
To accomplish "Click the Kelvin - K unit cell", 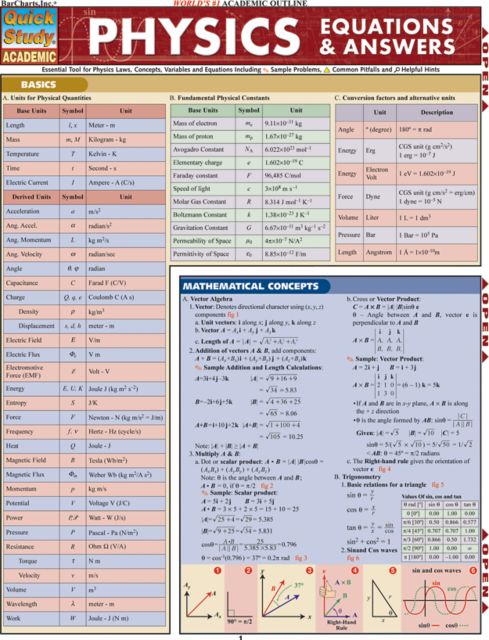I will (x=126, y=154).
